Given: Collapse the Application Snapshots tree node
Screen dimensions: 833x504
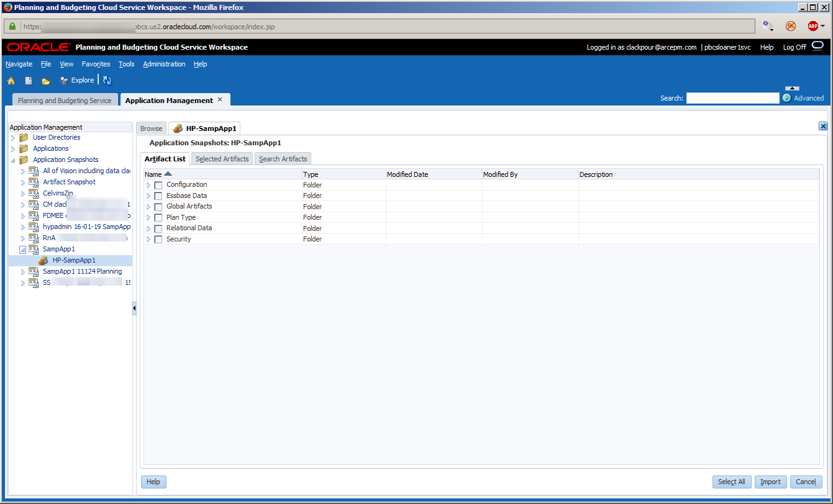Looking at the screenshot, I should (13, 160).
